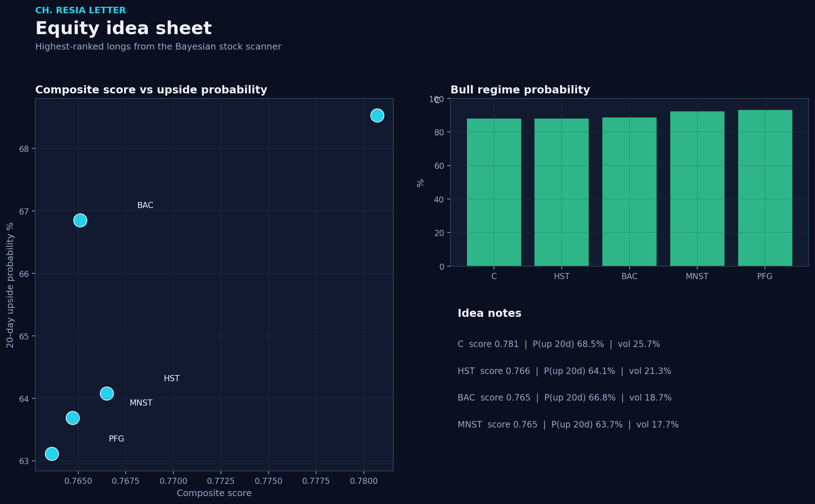Click the green bar for BAC
Screen dimensions: 815x504
click(629, 192)
